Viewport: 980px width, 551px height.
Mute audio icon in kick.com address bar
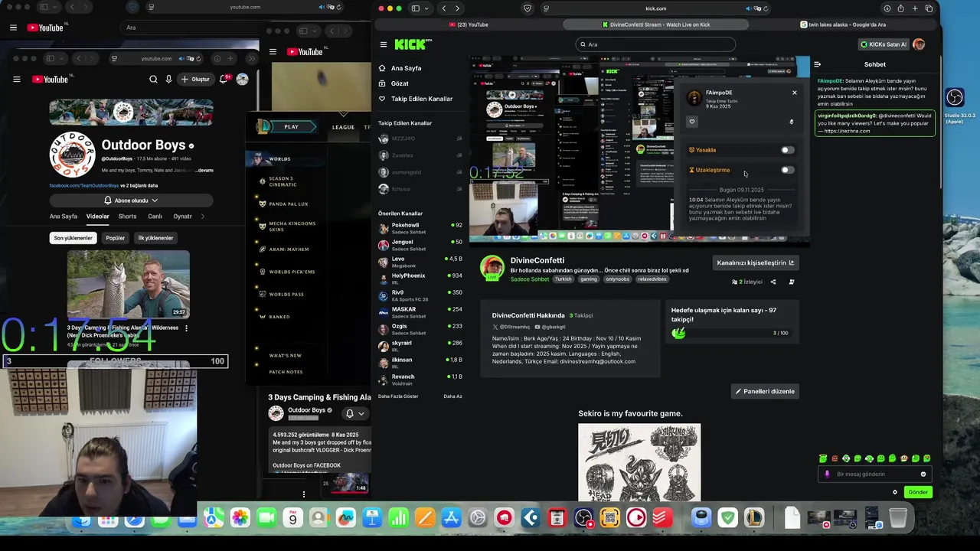pyautogui.click(x=750, y=8)
